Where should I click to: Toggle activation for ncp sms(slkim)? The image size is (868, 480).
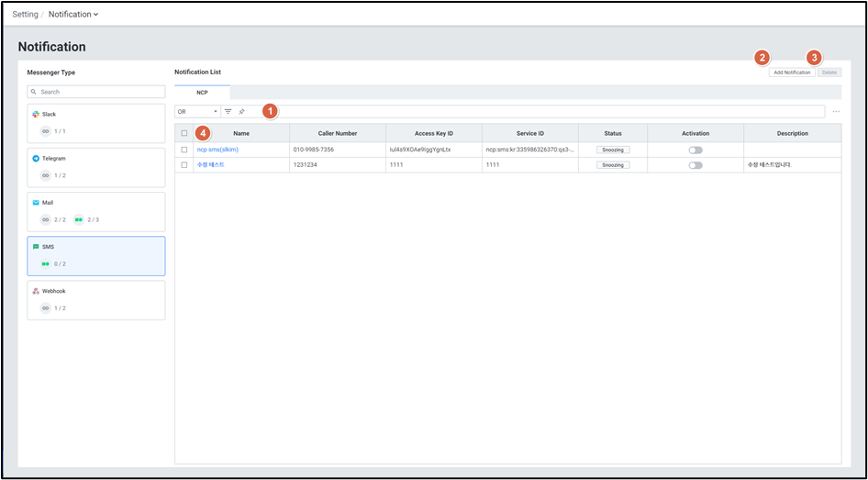696,150
